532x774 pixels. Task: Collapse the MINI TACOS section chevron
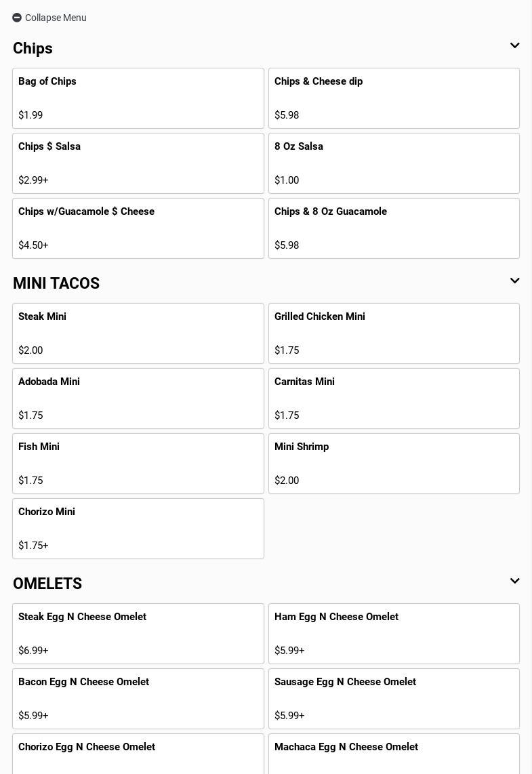(514, 281)
